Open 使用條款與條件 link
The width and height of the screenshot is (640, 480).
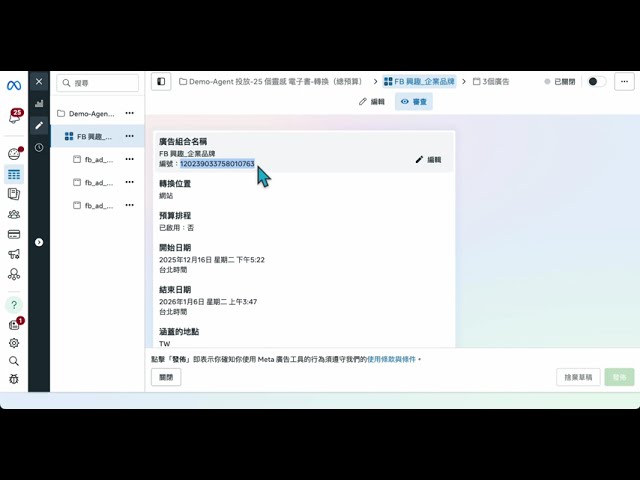(391, 359)
